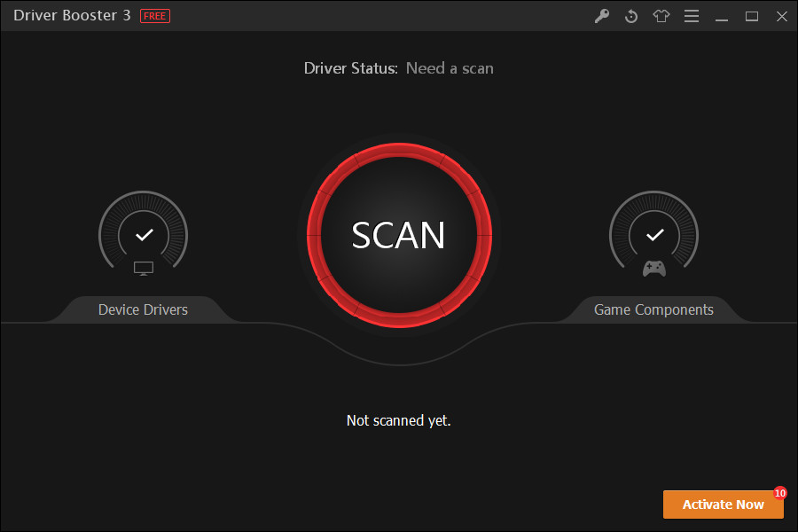Click the monitor icon under Device Drivers gauge

pyautogui.click(x=143, y=269)
